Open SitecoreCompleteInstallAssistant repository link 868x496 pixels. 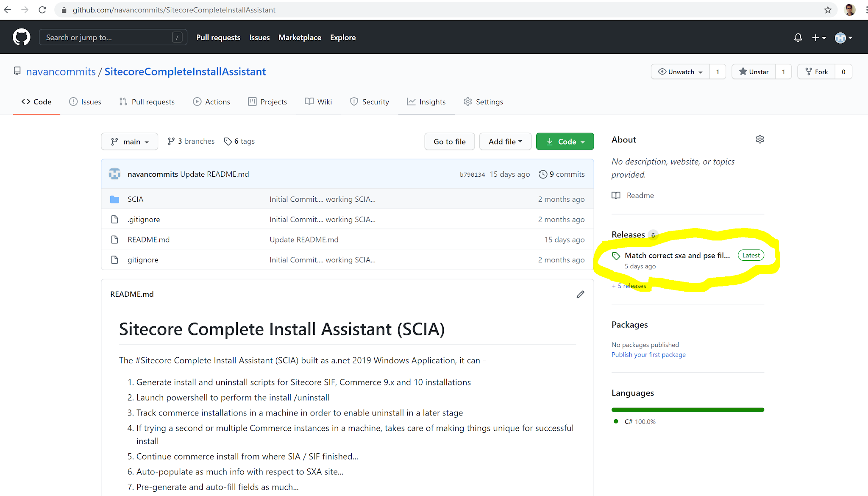pyautogui.click(x=185, y=72)
